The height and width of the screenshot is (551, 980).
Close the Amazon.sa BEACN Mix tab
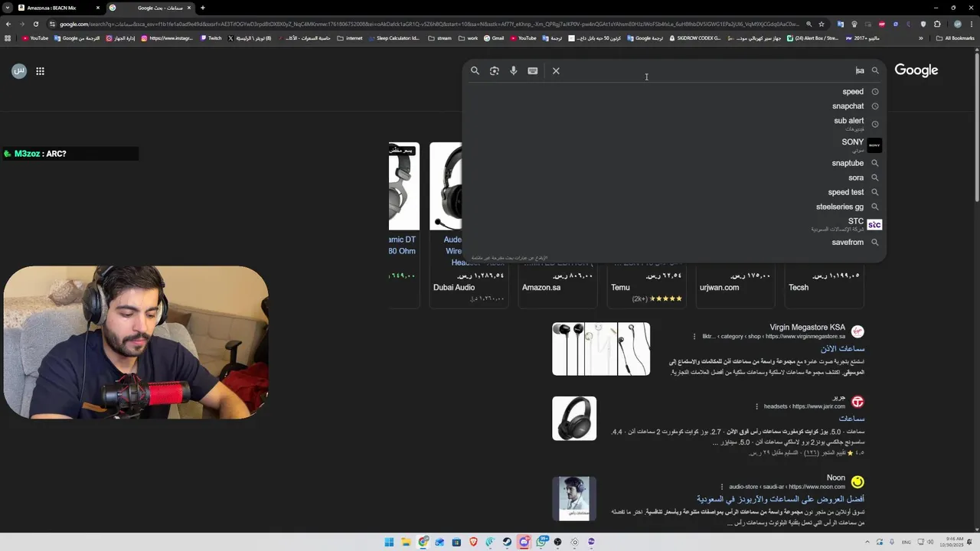coord(98,8)
